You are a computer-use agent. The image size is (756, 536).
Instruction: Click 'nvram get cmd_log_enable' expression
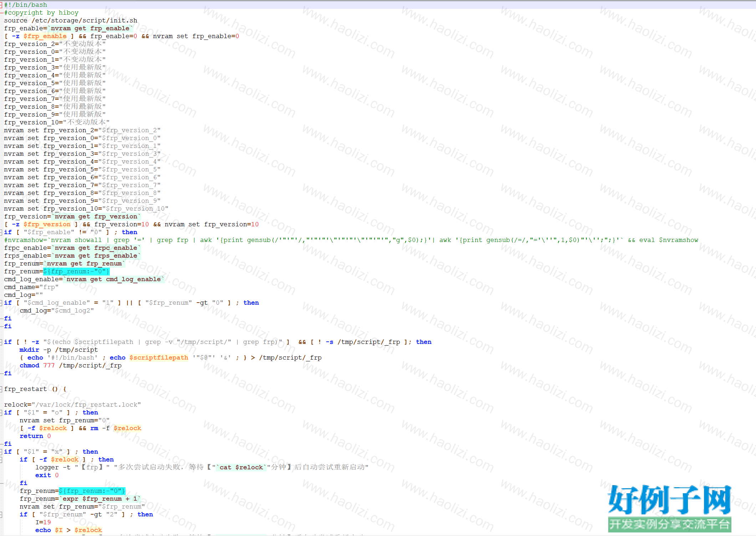tap(114, 279)
